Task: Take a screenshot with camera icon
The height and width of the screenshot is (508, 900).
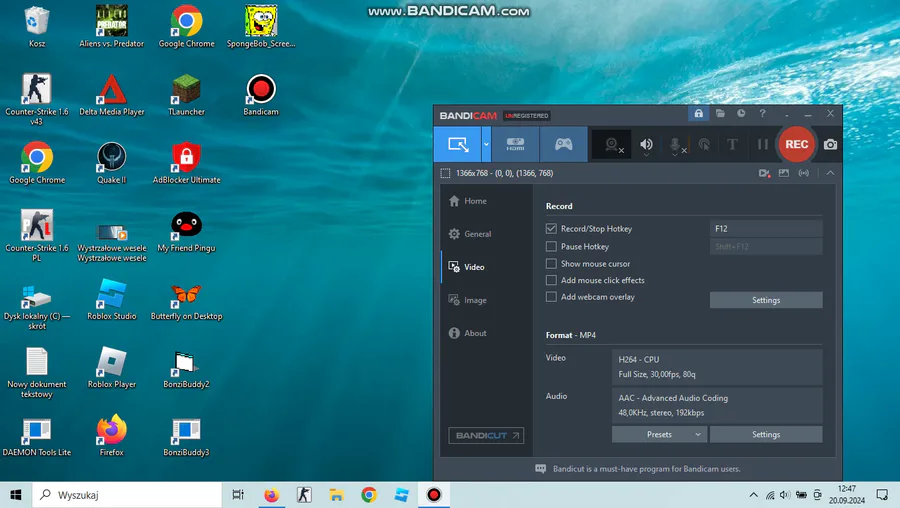Action: (x=830, y=145)
